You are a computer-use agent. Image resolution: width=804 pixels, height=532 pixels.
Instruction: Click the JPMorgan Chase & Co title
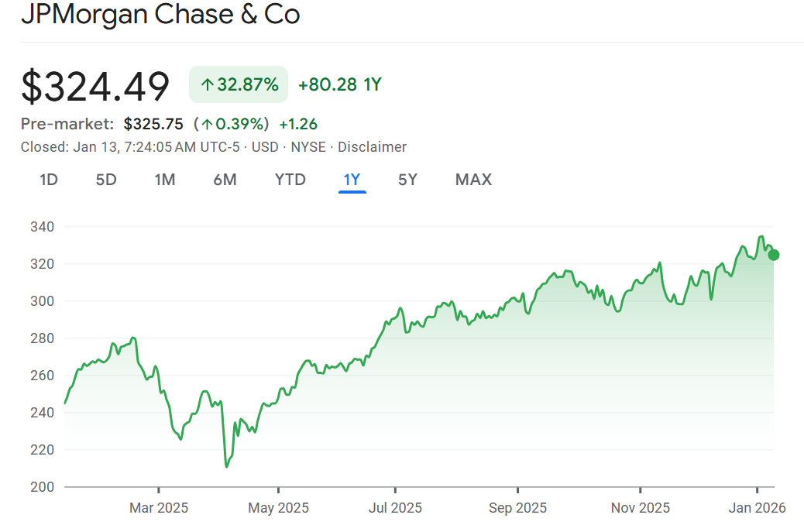click(160, 14)
